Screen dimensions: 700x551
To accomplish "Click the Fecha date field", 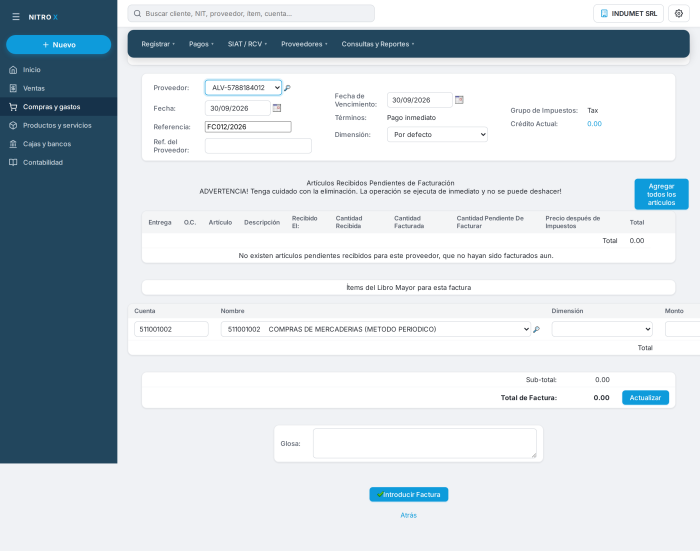I will click(x=238, y=108).
